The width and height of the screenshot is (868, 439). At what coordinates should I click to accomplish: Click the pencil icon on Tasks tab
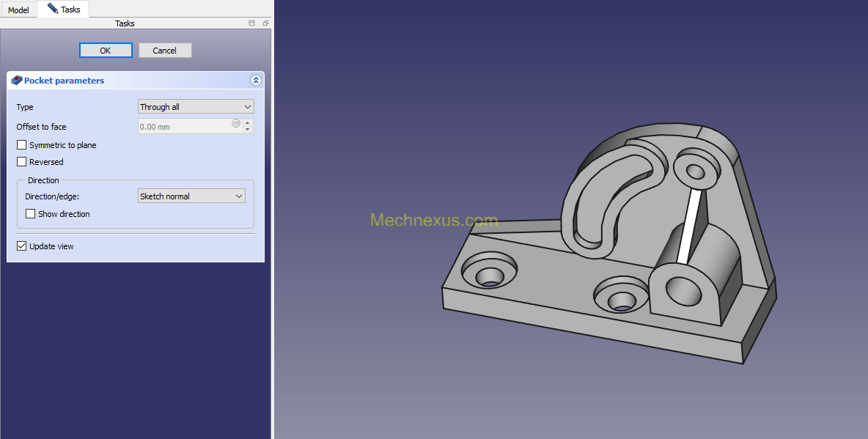[52, 9]
